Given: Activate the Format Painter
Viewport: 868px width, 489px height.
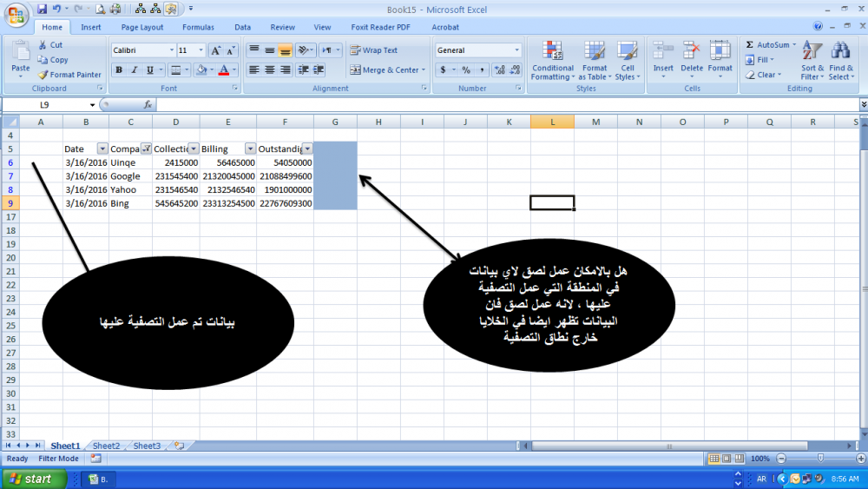Looking at the screenshot, I should [x=69, y=75].
